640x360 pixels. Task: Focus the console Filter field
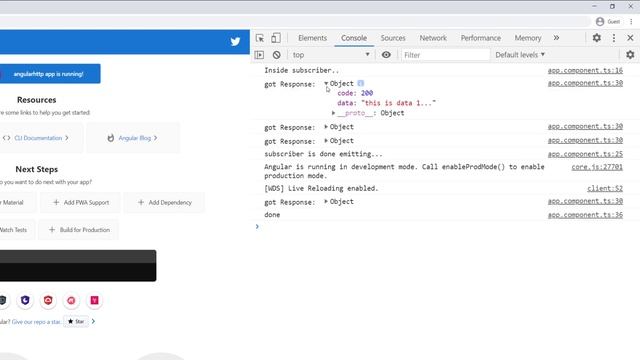pos(445,55)
